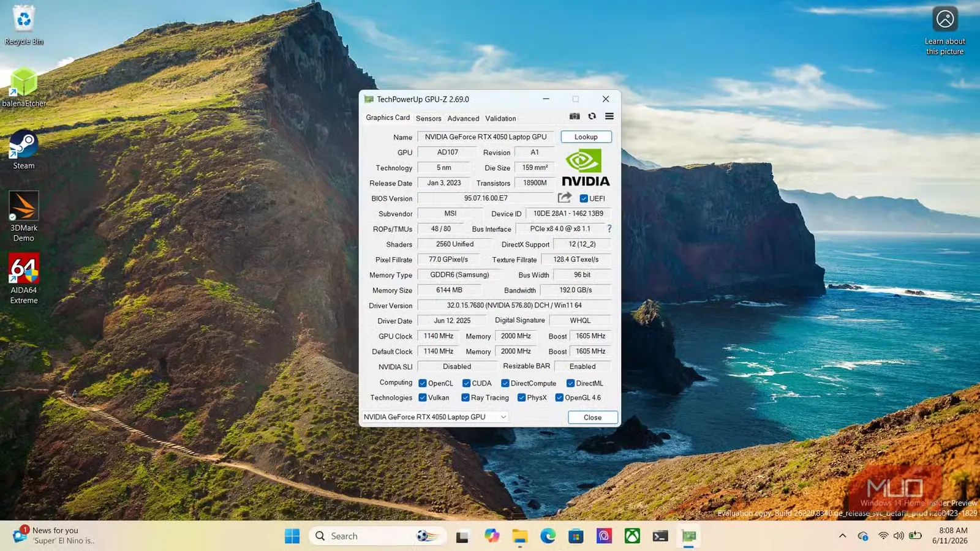Click the taskbar Search box
This screenshot has width=980, height=551.
tap(377, 536)
